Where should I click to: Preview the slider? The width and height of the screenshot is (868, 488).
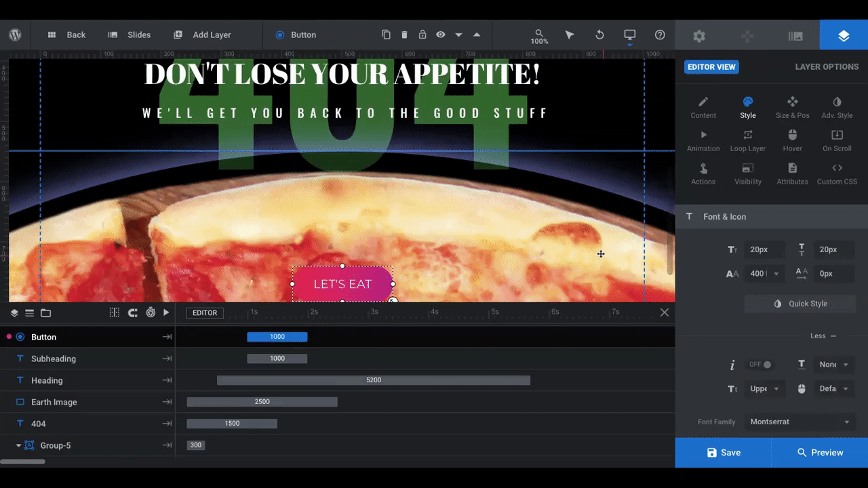(x=820, y=453)
